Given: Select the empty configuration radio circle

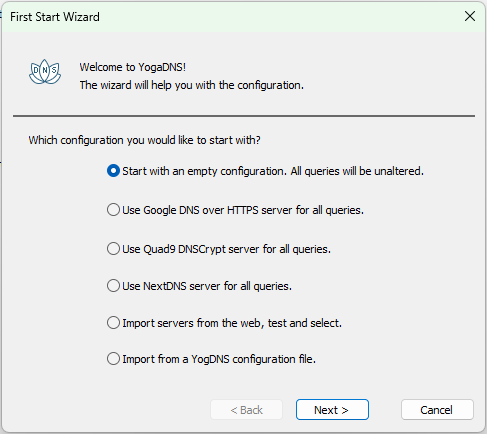Looking at the screenshot, I should click(113, 171).
